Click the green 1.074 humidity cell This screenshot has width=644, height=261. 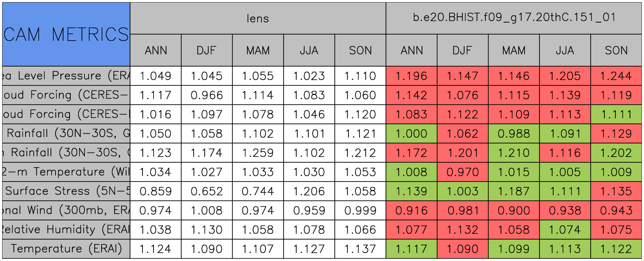[x=565, y=230]
